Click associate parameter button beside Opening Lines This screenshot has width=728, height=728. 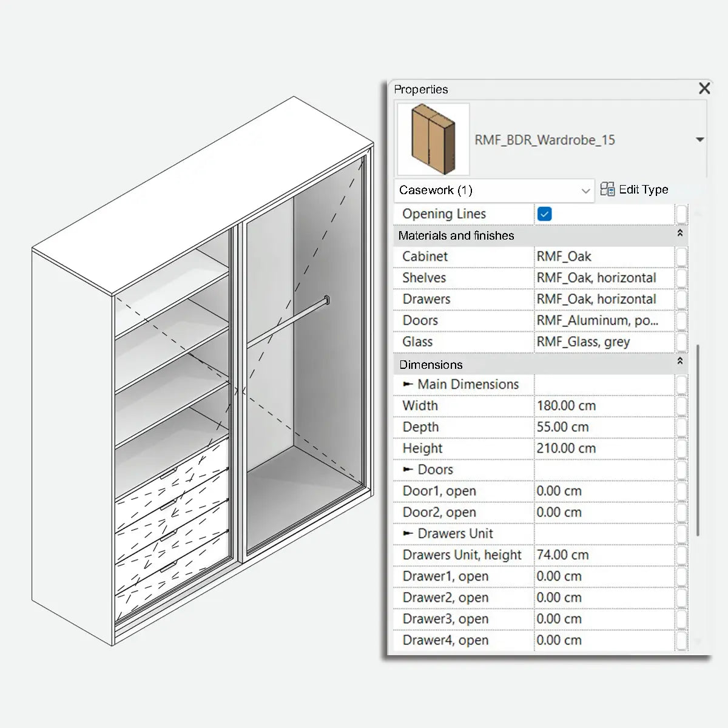[682, 214]
